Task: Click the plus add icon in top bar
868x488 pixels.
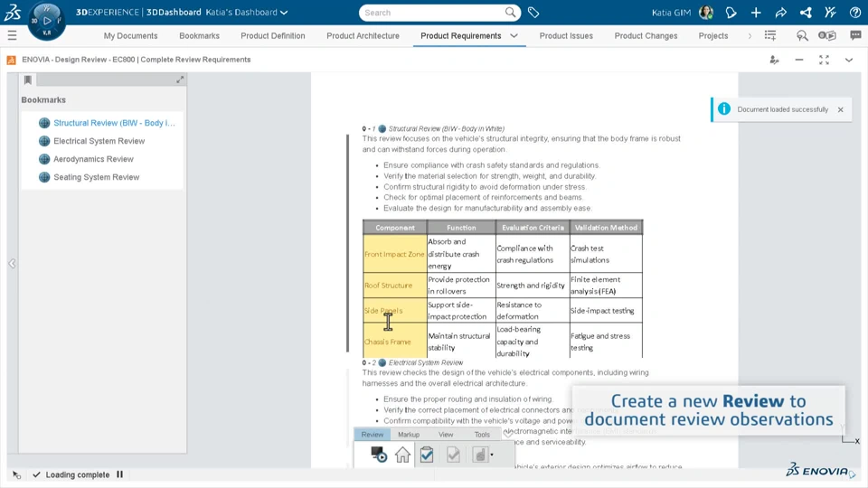Action: (756, 12)
